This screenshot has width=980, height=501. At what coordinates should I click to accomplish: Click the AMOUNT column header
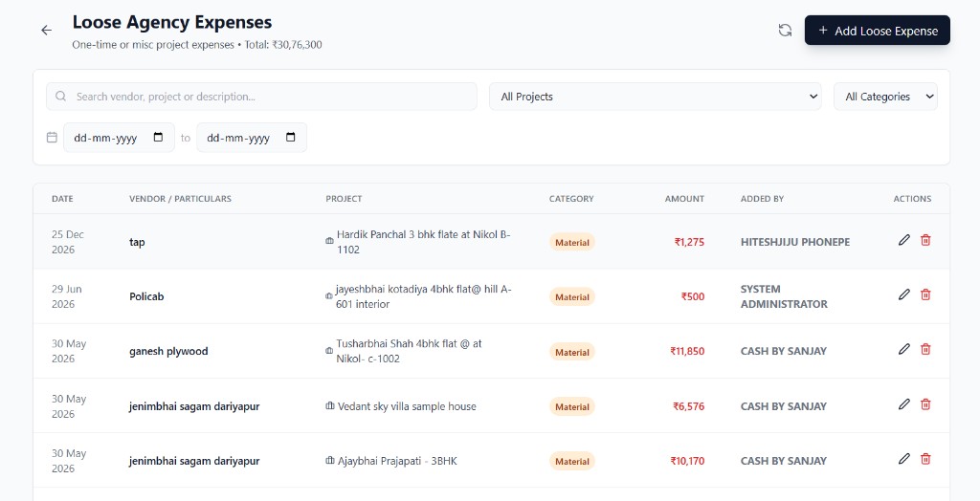pyautogui.click(x=684, y=199)
